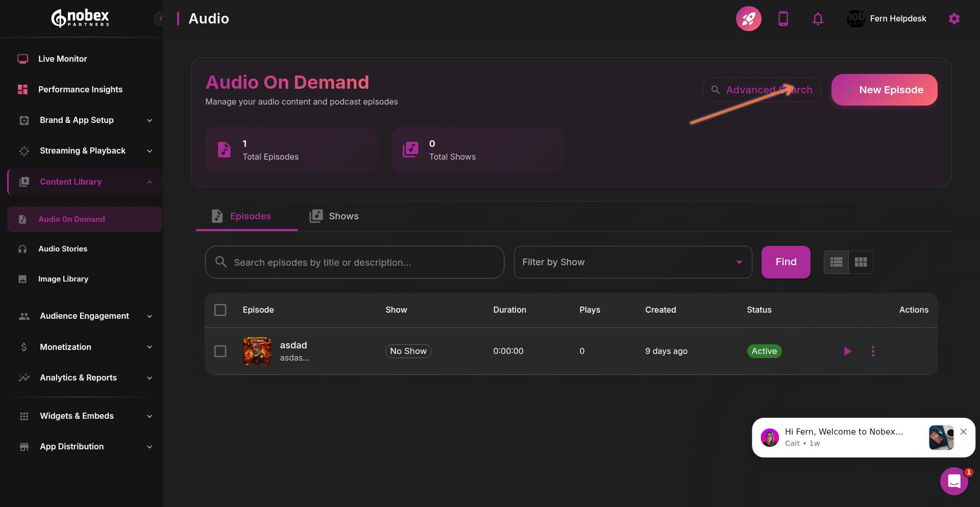Screen dimensions: 980x507
Task: Switch episodes to grid view
Action: tap(861, 262)
